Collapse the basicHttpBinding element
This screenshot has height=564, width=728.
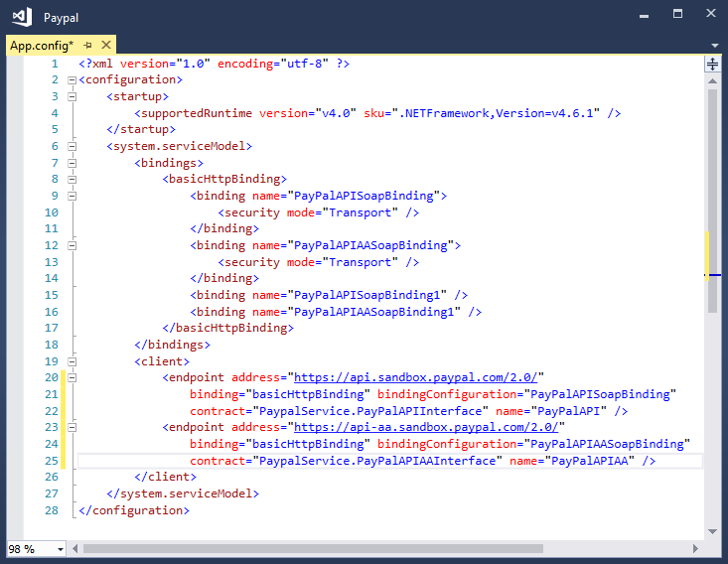coord(72,180)
